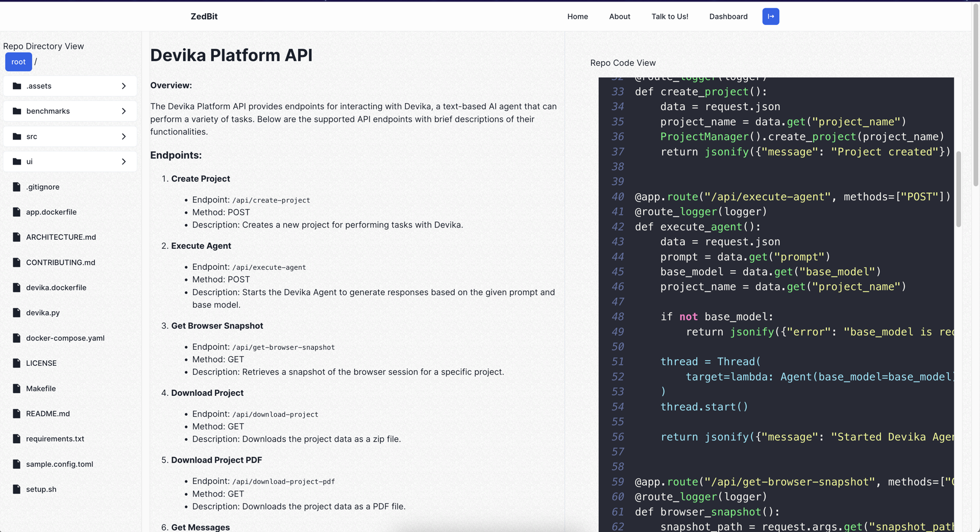The width and height of the screenshot is (980, 532).
Task: Click the ZedBit brand link
Action: click(204, 16)
